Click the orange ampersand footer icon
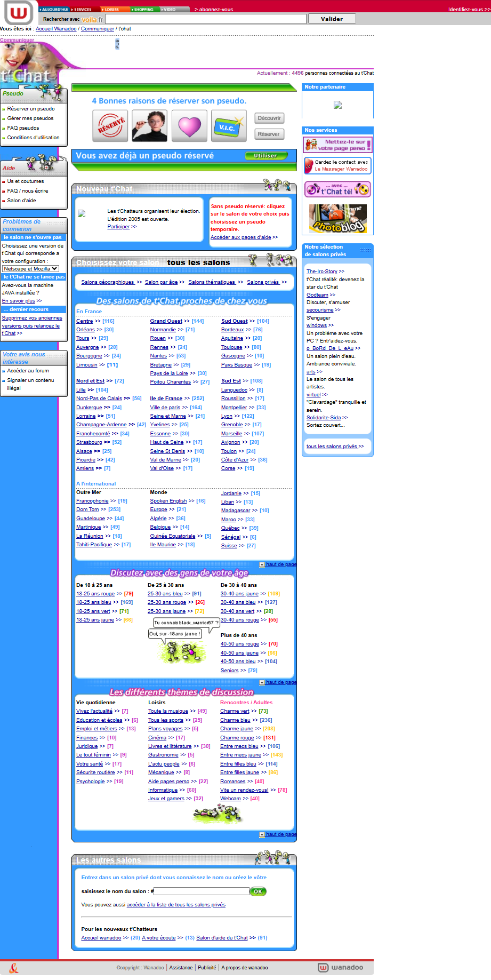This screenshot has height=980, width=491. click(14, 968)
